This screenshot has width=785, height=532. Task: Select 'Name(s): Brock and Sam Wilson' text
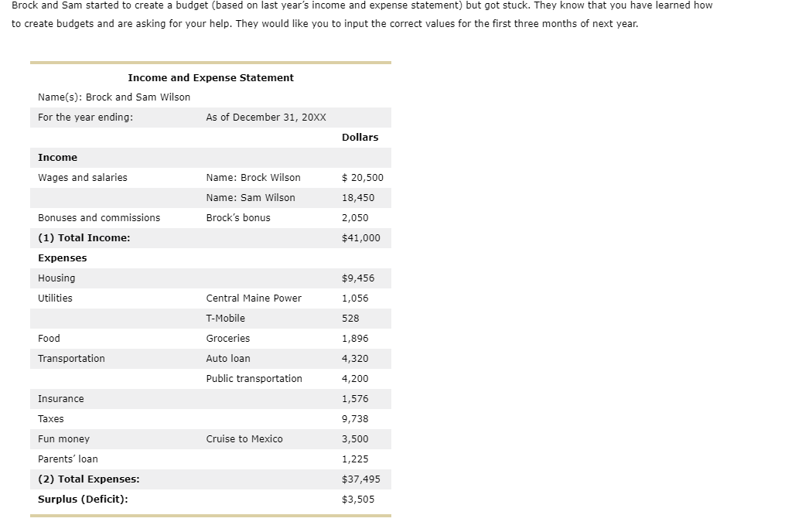coord(114,97)
